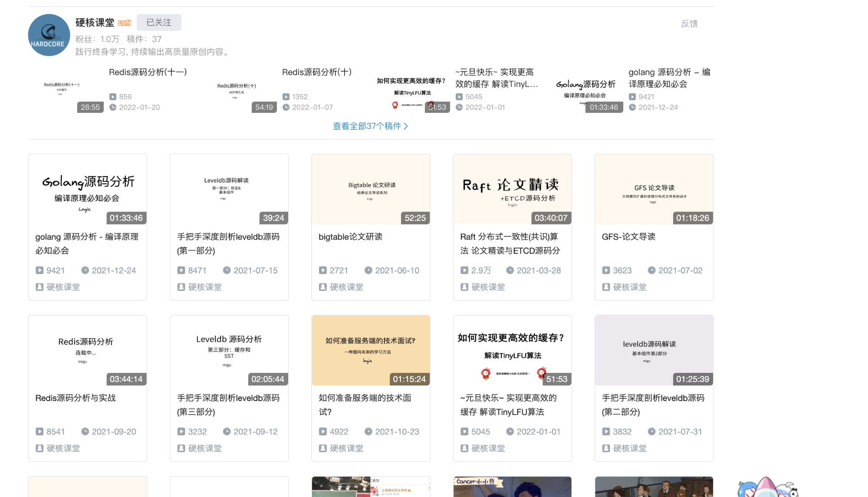
Task: Click play count icon beside 3832
Action: [606, 431]
